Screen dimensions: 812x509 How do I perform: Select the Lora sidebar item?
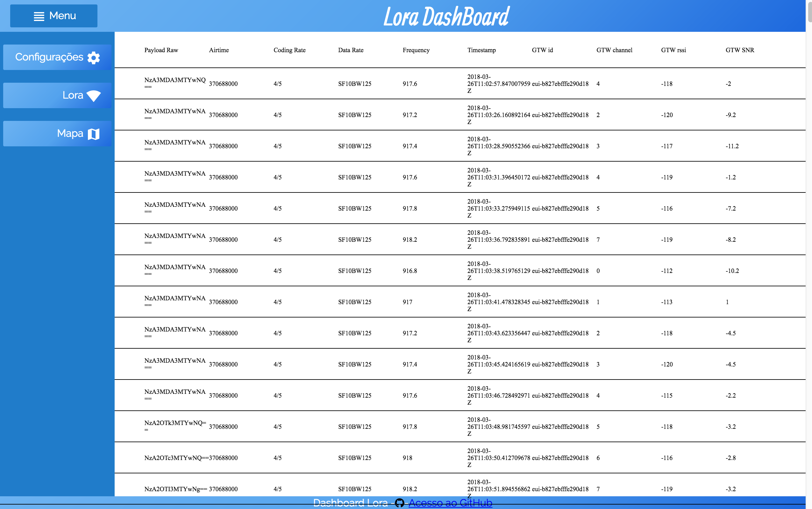click(x=57, y=95)
